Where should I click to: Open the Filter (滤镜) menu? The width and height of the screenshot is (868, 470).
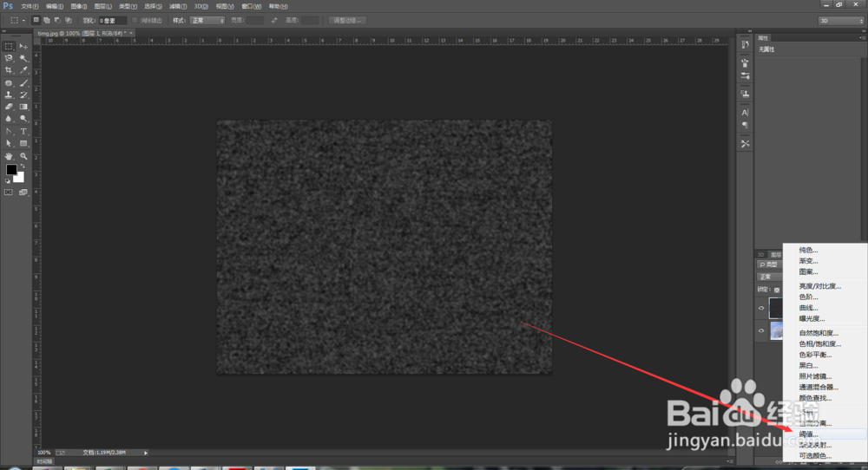[x=178, y=6]
